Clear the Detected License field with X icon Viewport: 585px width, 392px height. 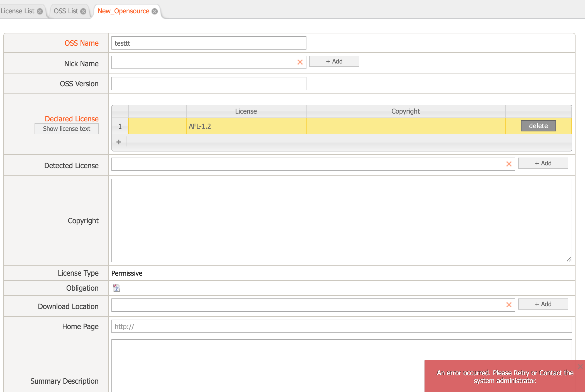pos(509,164)
